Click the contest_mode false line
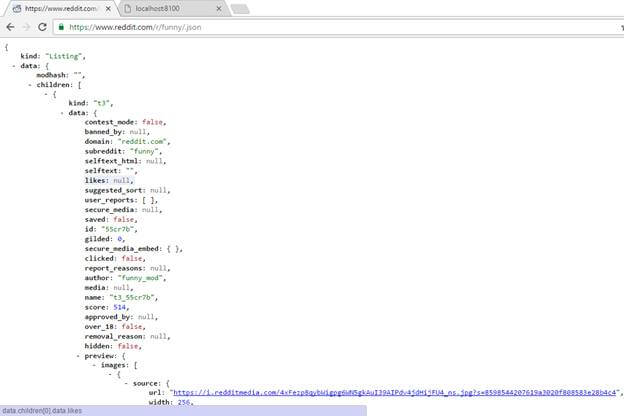 (x=125, y=122)
